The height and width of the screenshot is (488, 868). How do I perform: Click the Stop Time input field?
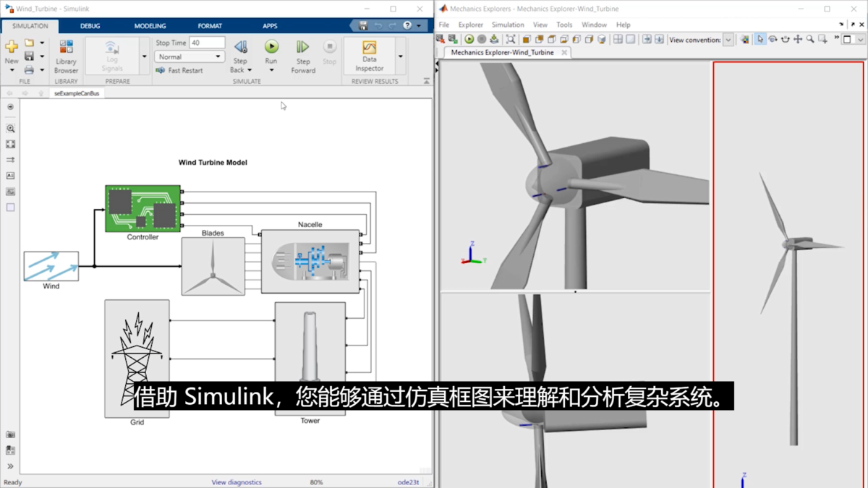coord(207,43)
